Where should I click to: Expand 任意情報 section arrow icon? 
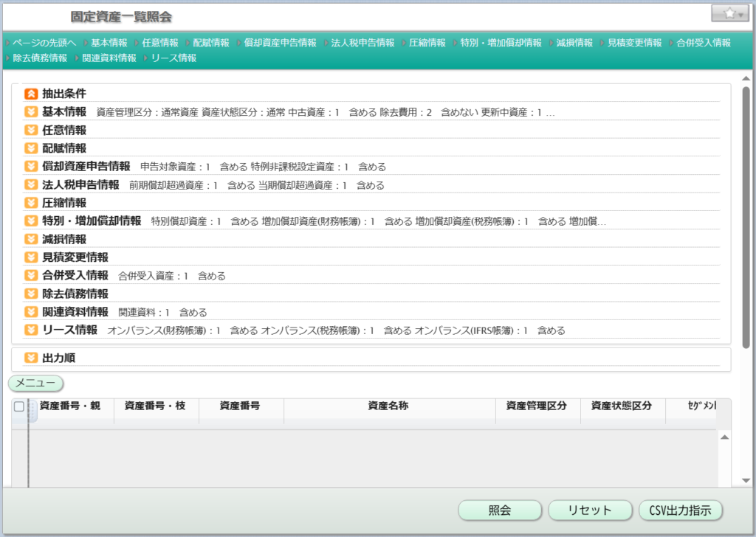30,130
